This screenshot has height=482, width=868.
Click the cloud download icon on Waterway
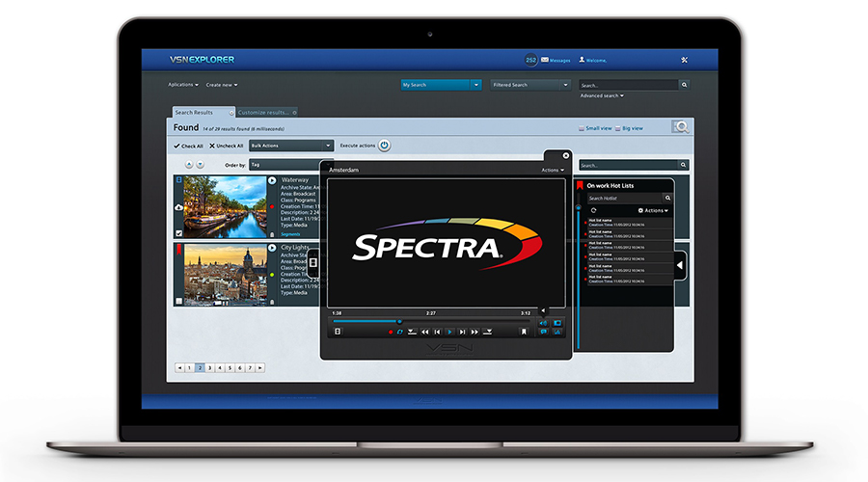pyautogui.click(x=178, y=207)
